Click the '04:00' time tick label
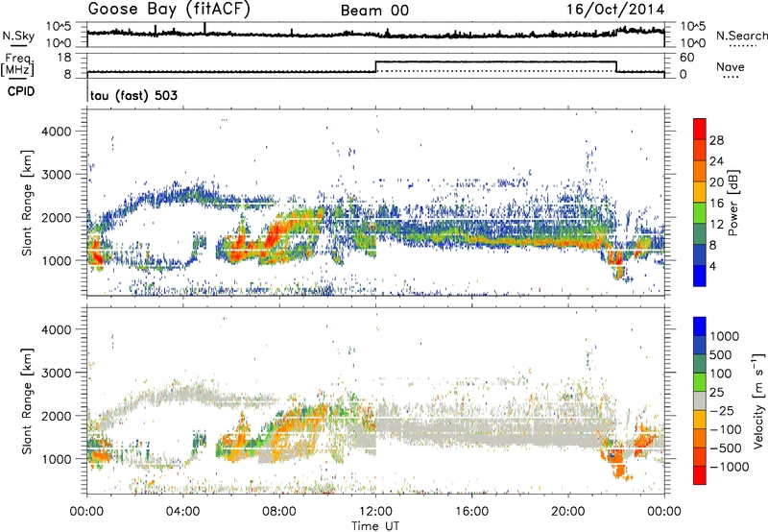Screen dimensions: 768x532 (x=182, y=512)
